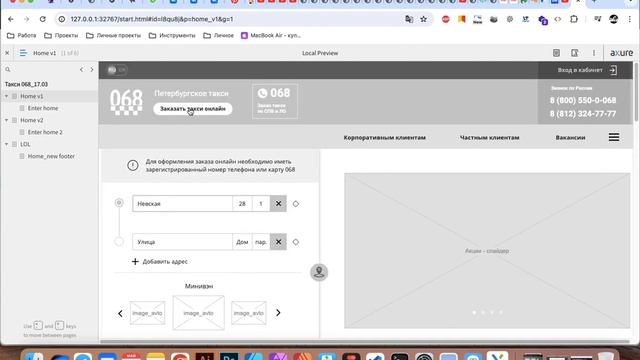Screen dimensions: 640x360
Task: Open the Работа bookmarks folder
Action: (x=22, y=36)
